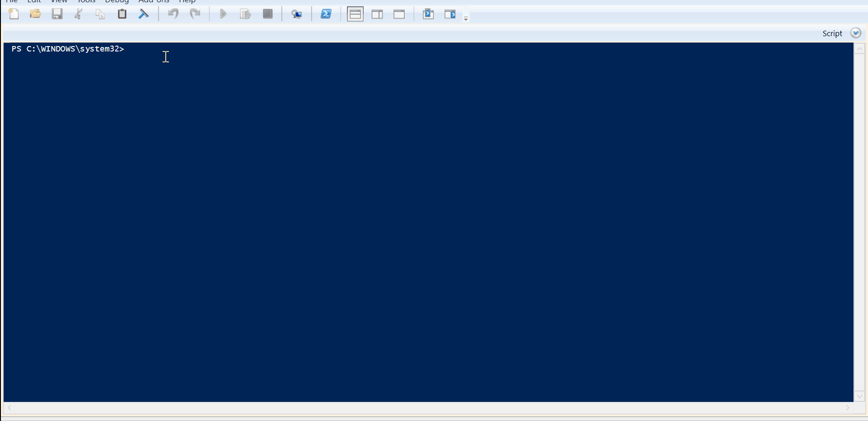The image size is (868, 421).
Task: Open a New Remote PowerShell Tab
Action: click(297, 14)
